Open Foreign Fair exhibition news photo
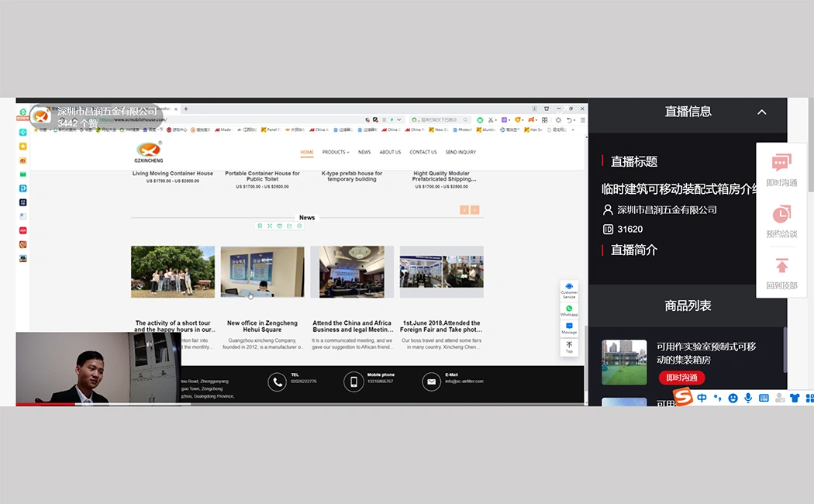Image resolution: width=814 pixels, height=504 pixels. [441, 271]
